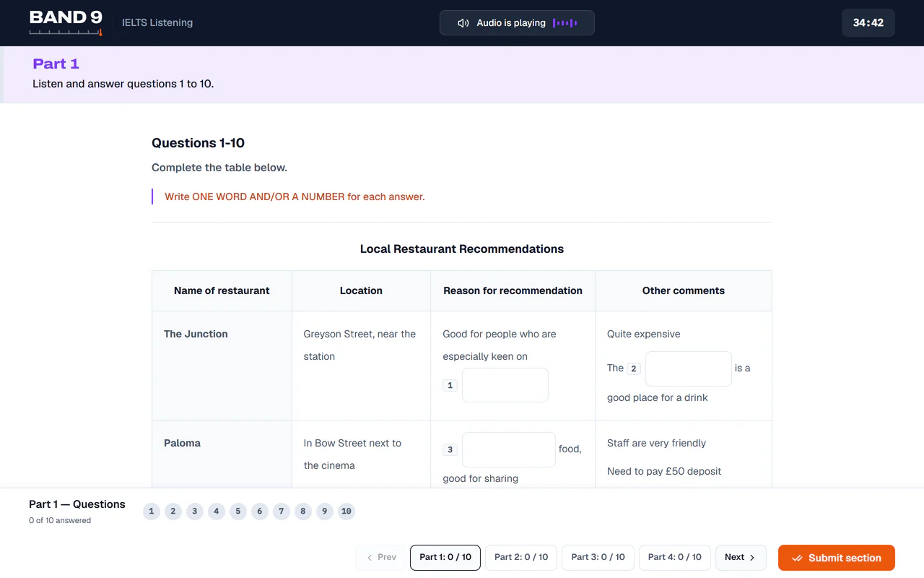This screenshot has height=578, width=924.
Task: Jump to question 10 in navigator
Action: click(x=346, y=512)
